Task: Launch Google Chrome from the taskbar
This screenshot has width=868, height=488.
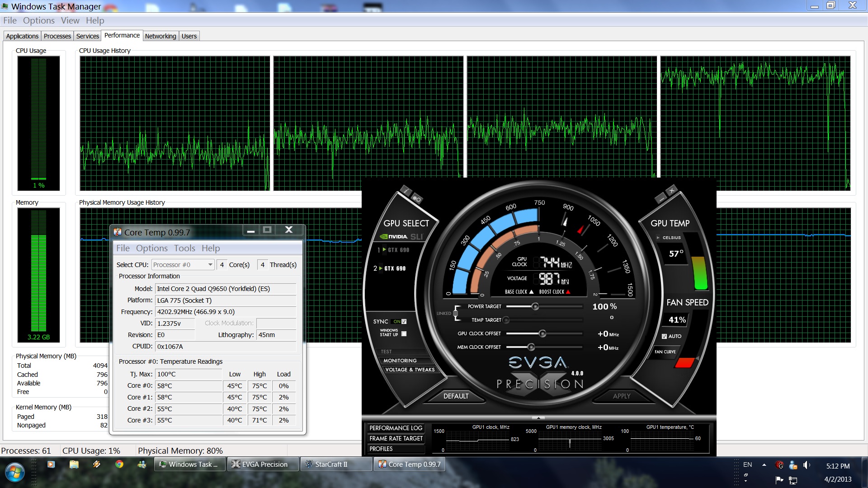Action: coord(119,464)
